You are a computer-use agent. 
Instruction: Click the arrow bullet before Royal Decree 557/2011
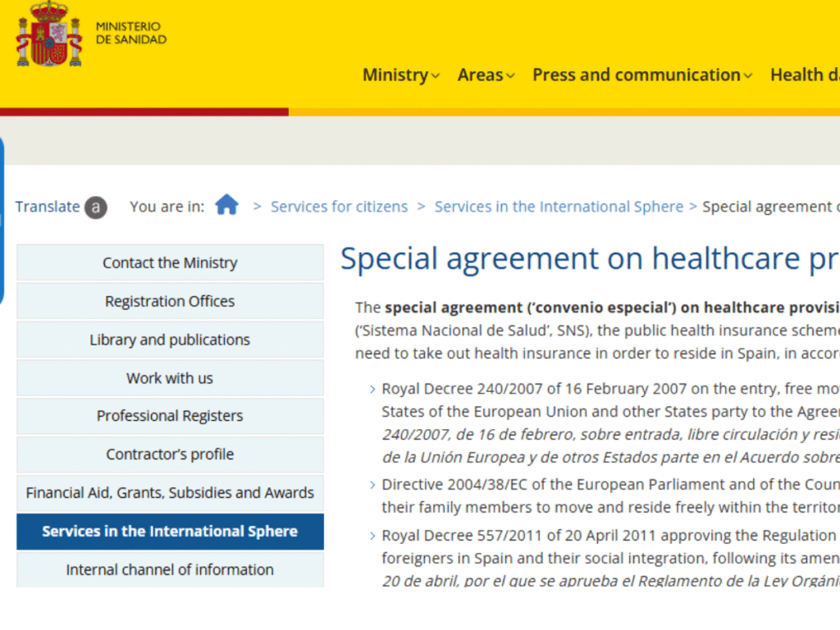(x=371, y=536)
